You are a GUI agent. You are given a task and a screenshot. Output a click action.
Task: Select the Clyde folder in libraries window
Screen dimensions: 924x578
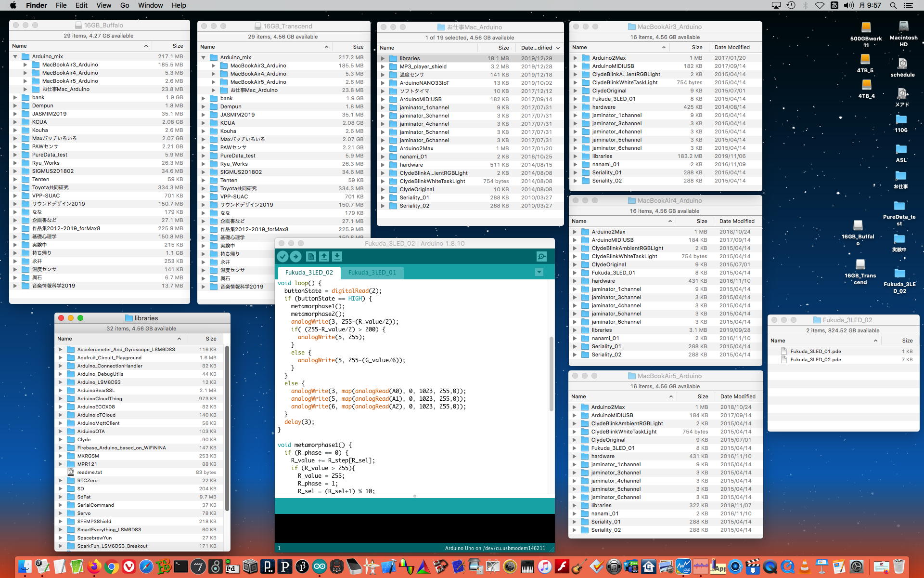point(84,439)
